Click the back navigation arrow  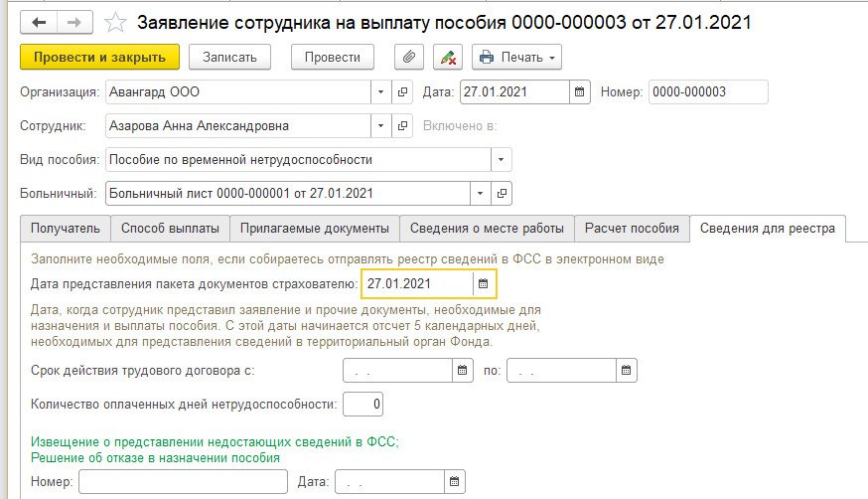coord(39,22)
